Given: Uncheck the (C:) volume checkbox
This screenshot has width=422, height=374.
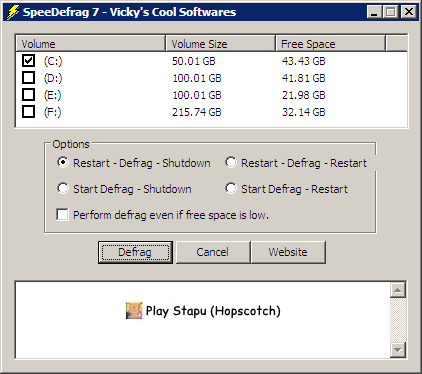Looking at the screenshot, I should pos(28,61).
